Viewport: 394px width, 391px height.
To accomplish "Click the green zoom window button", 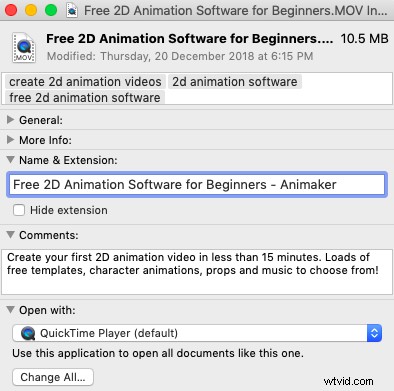I will 51,10.
